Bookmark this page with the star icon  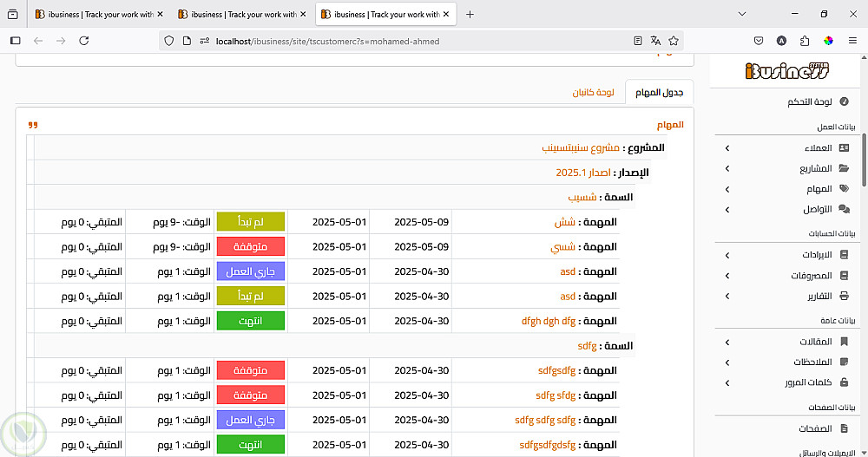click(674, 41)
